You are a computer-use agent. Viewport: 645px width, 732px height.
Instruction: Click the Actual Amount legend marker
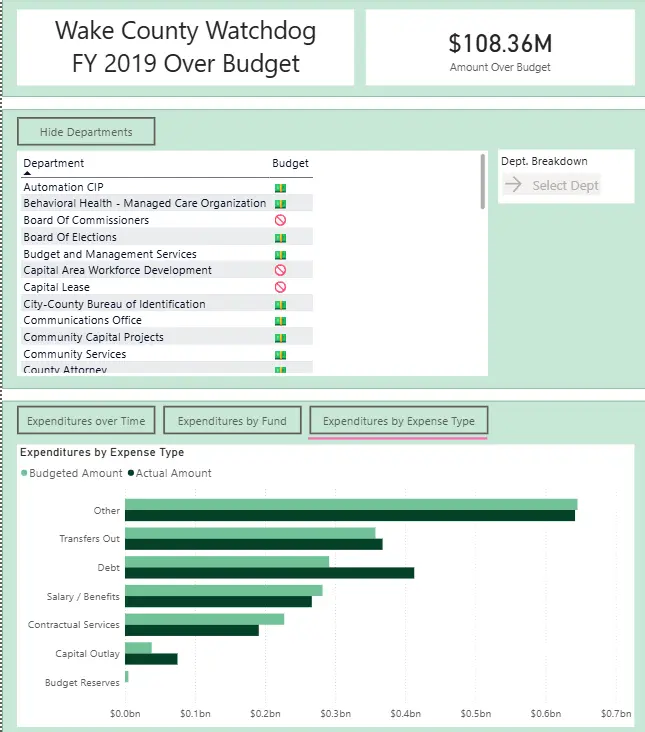[x=131, y=473]
